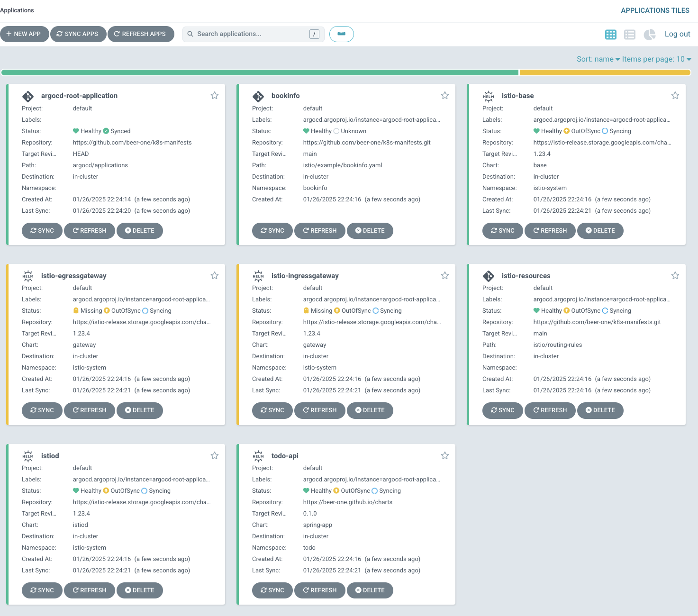Click Healthy heart icon on argocd-root-application
Screen dimensions: 698x616
pos(76,131)
